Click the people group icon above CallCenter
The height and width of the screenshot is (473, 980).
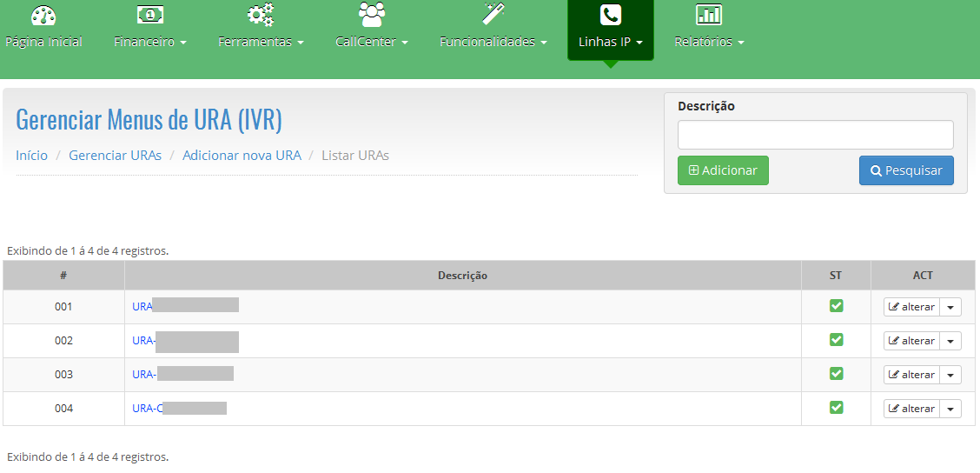tap(371, 15)
